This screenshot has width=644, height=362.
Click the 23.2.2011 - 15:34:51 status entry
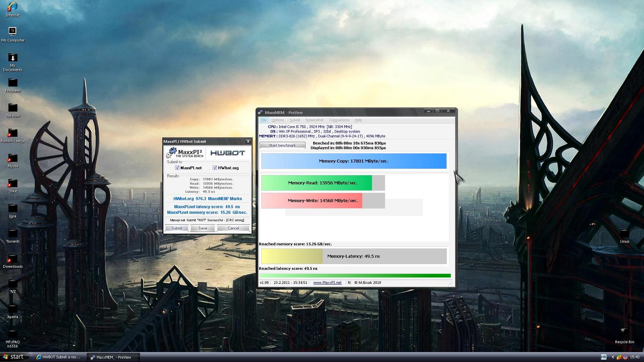click(x=291, y=283)
